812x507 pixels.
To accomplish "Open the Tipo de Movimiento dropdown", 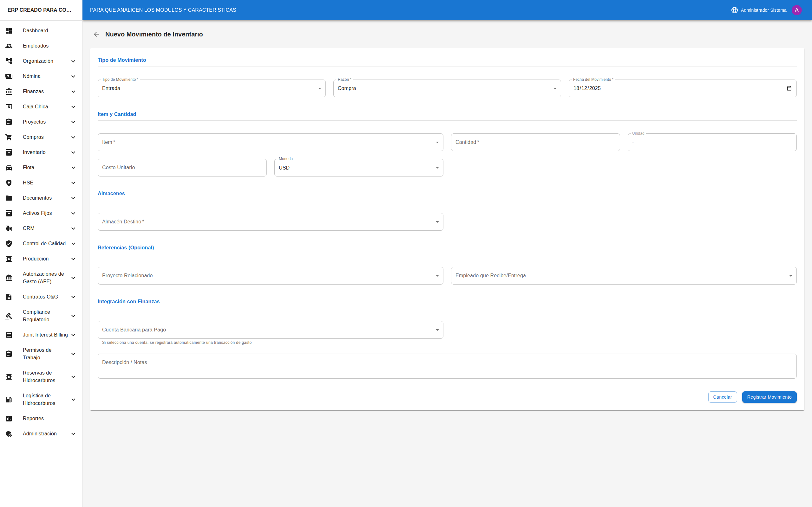I will pyautogui.click(x=211, y=88).
